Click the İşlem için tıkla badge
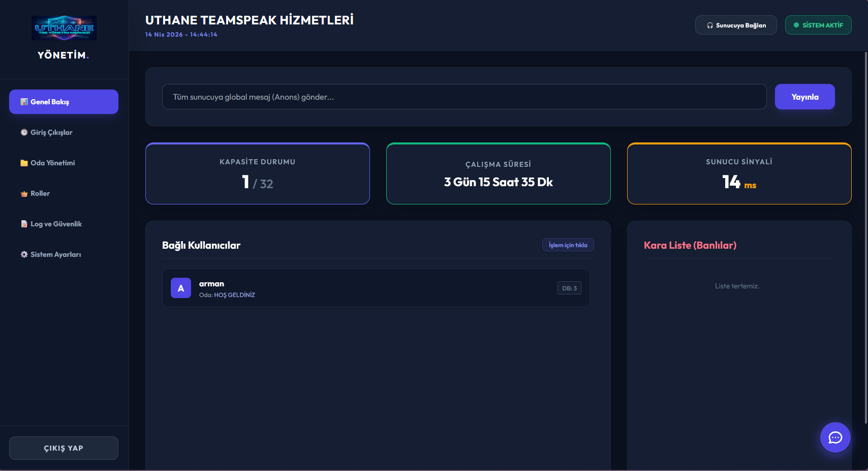 [568, 245]
